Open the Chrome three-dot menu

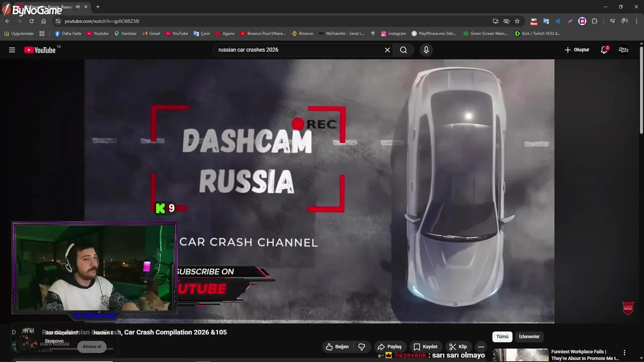click(637, 21)
